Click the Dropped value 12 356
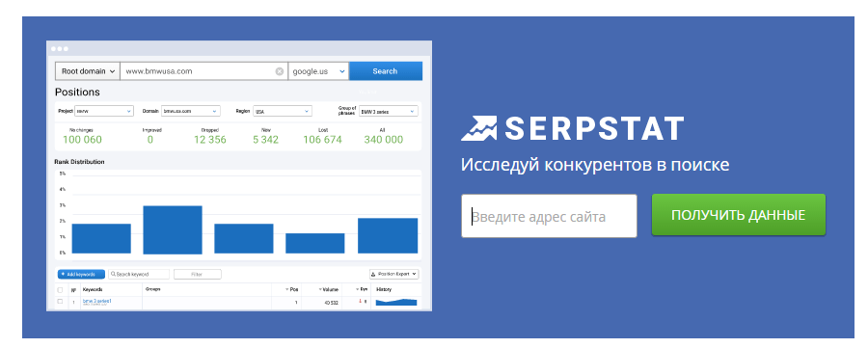The height and width of the screenshot is (348, 868). (x=210, y=140)
